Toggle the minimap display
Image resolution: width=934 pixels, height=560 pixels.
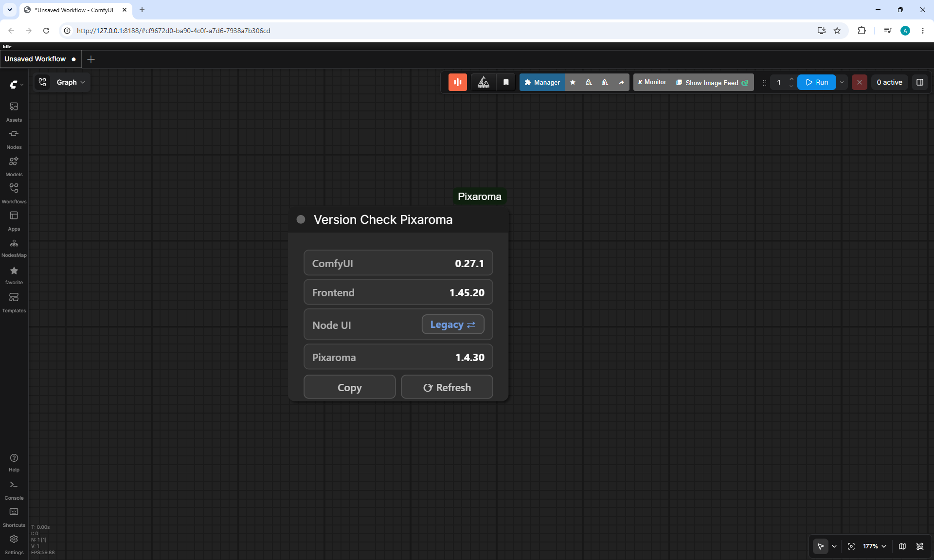pyautogui.click(x=902, y=546)
